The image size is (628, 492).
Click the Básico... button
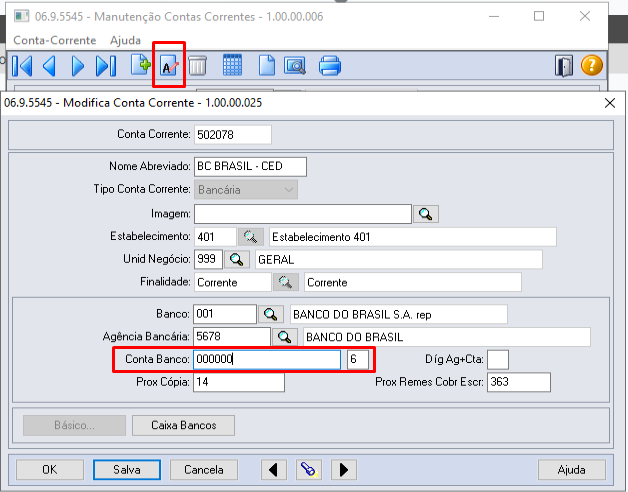tap(74, 425)
